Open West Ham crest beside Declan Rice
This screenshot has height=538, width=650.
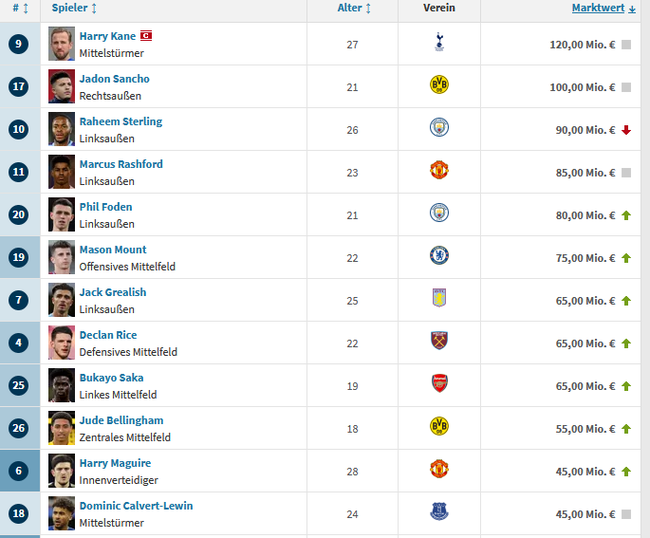pyautogui.click(x=439, y=341)
